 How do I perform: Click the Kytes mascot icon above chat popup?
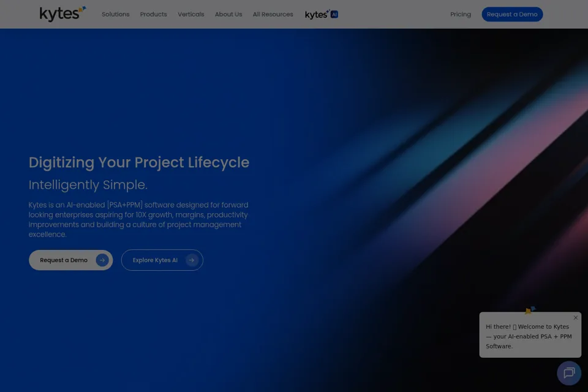coord(530,310)
